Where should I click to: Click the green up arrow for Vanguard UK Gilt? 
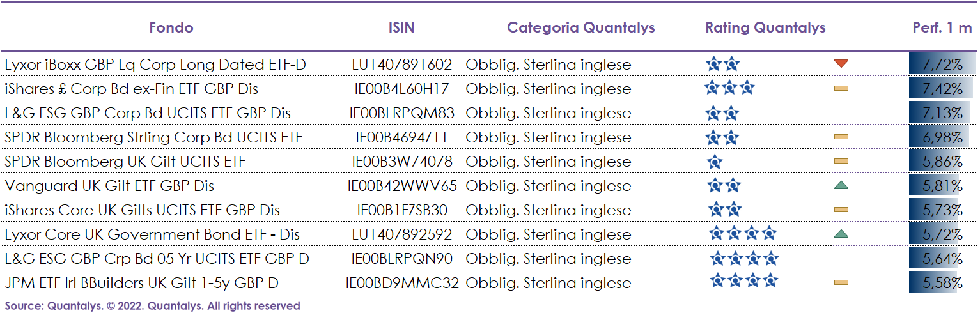coord(841,185)
